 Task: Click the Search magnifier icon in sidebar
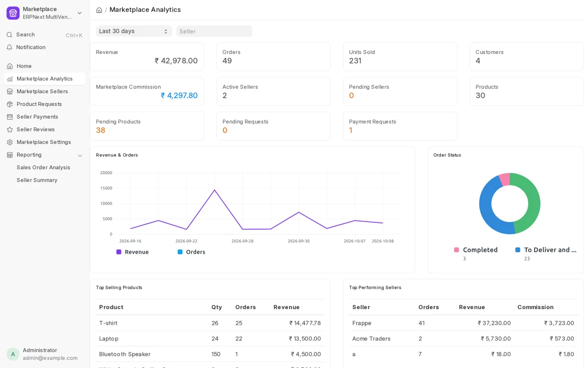pos(9,35)
